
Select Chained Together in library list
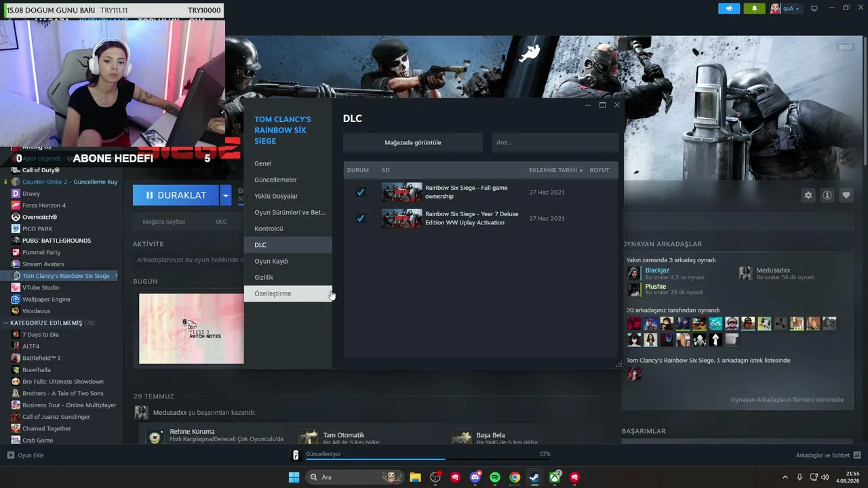(x=47, y=428)
